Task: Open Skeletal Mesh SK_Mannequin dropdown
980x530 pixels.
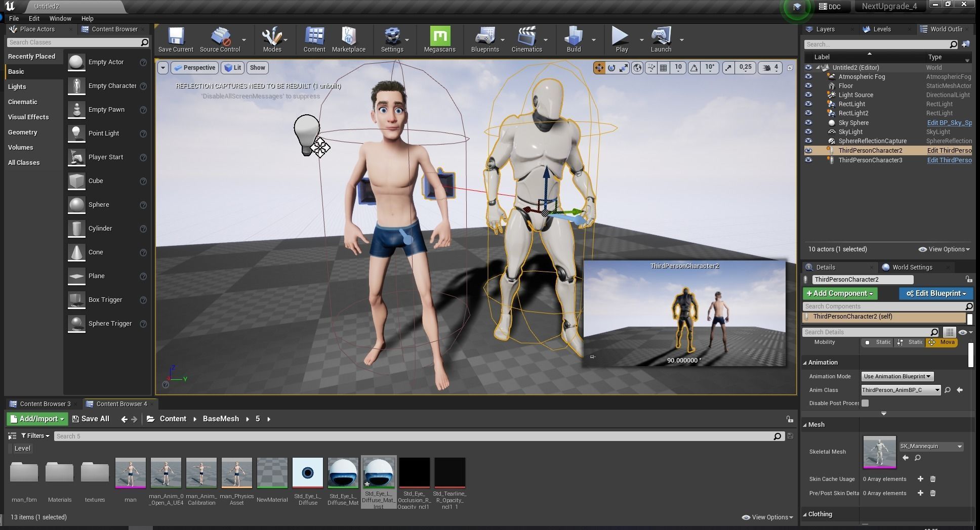Action: coord(931,447)
